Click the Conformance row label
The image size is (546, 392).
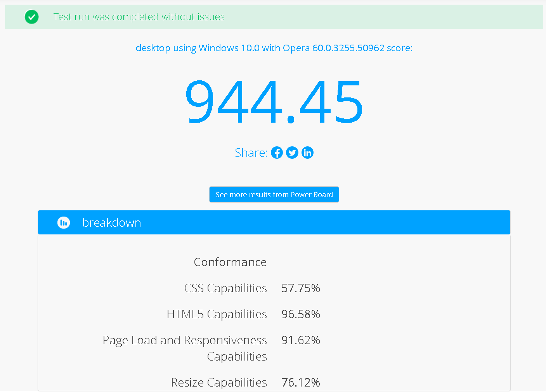click(230, 262)
